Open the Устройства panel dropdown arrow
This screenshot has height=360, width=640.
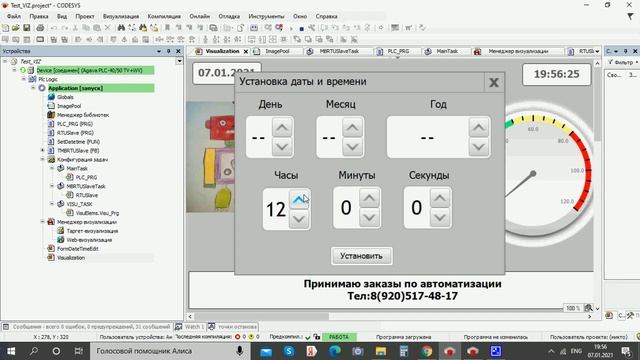[x=159, y=51]
